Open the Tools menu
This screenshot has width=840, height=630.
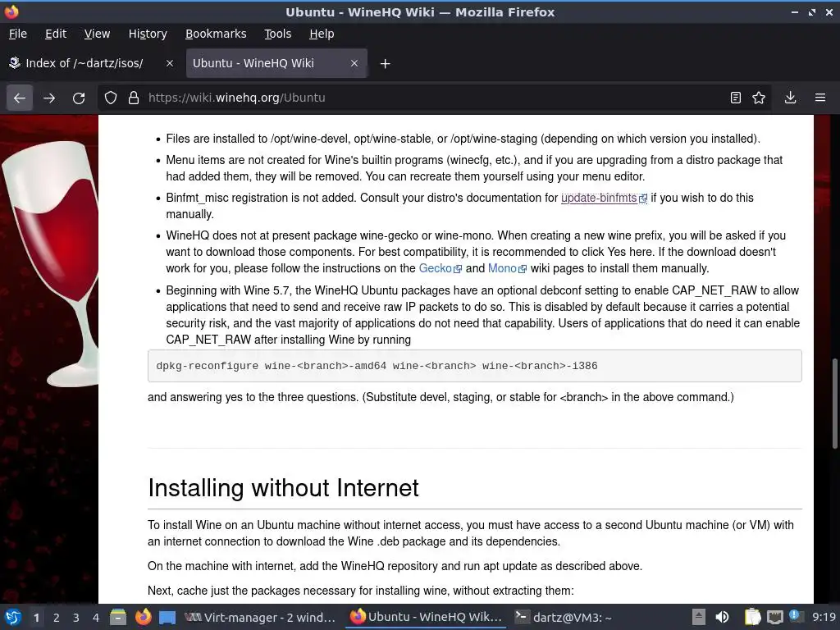pos(277,34)
